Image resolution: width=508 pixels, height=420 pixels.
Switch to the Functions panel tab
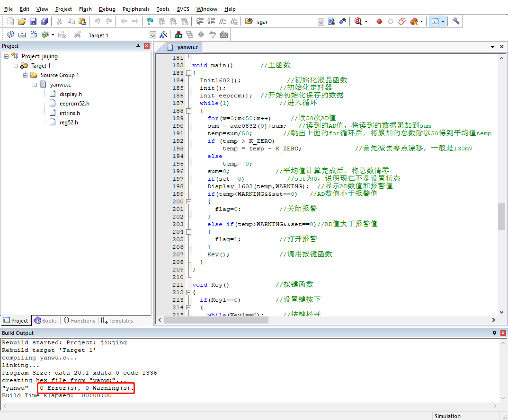point(80,320)
